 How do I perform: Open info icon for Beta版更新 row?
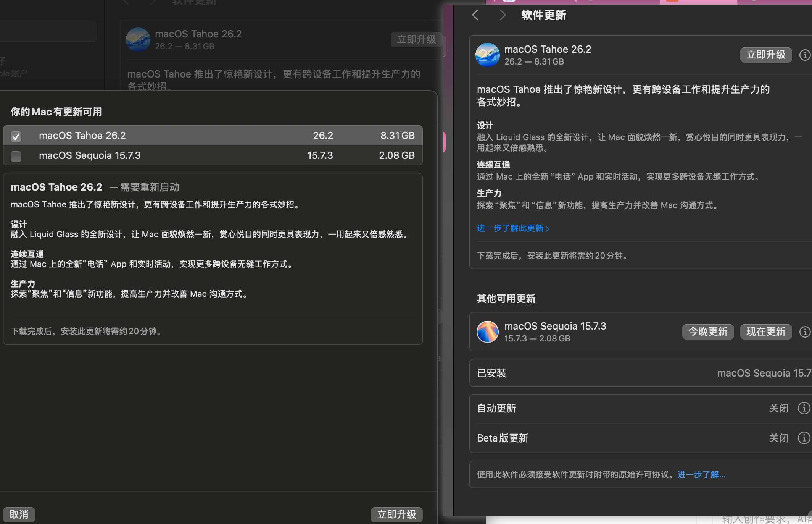(x=804, y=438)
